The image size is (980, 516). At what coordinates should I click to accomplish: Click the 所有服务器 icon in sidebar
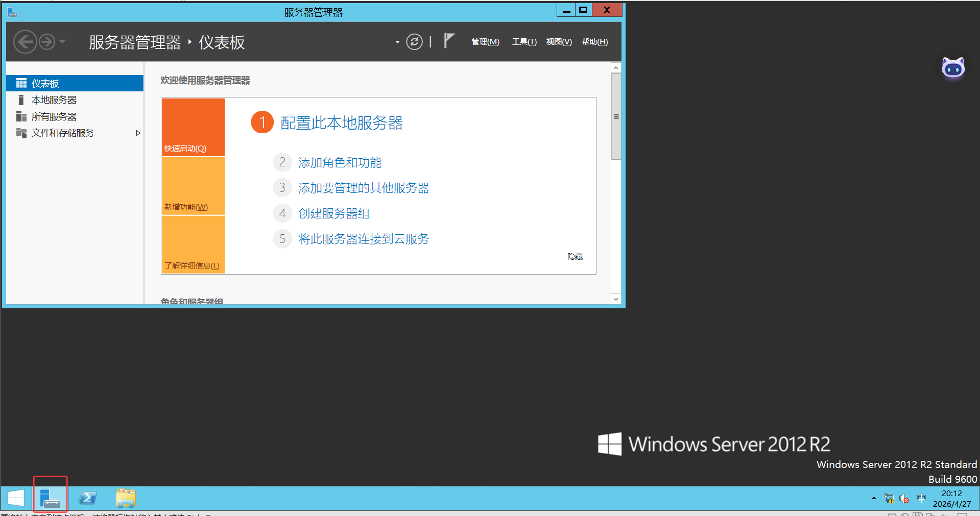pyautogui.click(x=21, y=117)
